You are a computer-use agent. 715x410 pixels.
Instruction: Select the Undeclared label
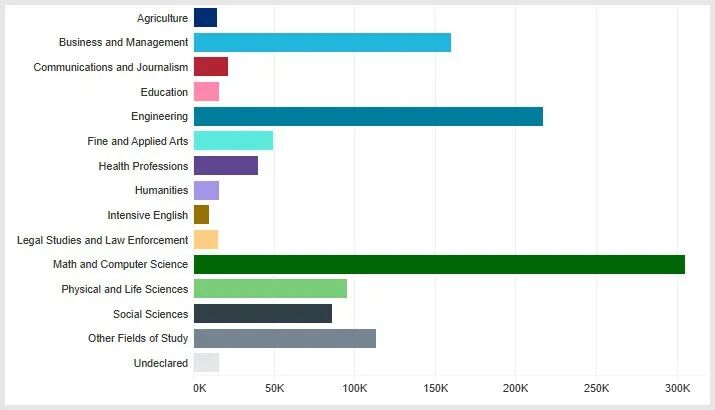(x=161, y=363)
